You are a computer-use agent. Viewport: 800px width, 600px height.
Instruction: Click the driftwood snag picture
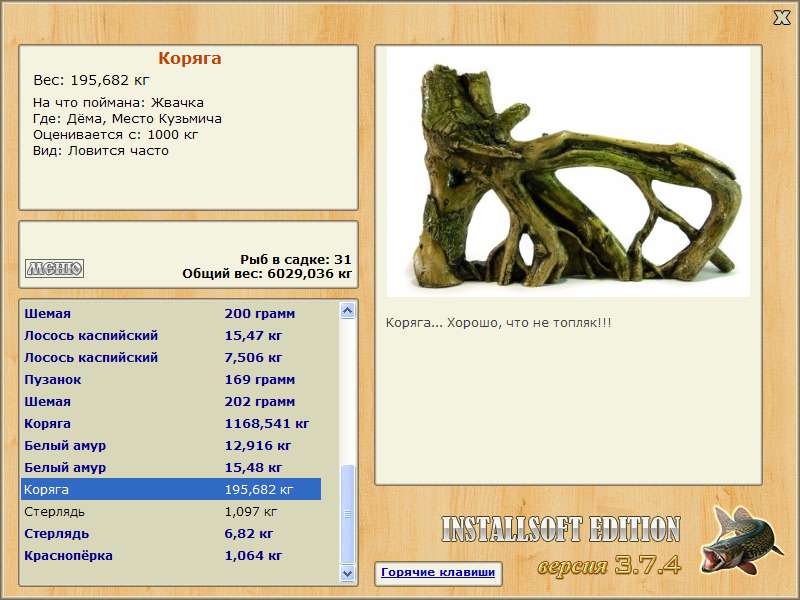tap(568, 172)
